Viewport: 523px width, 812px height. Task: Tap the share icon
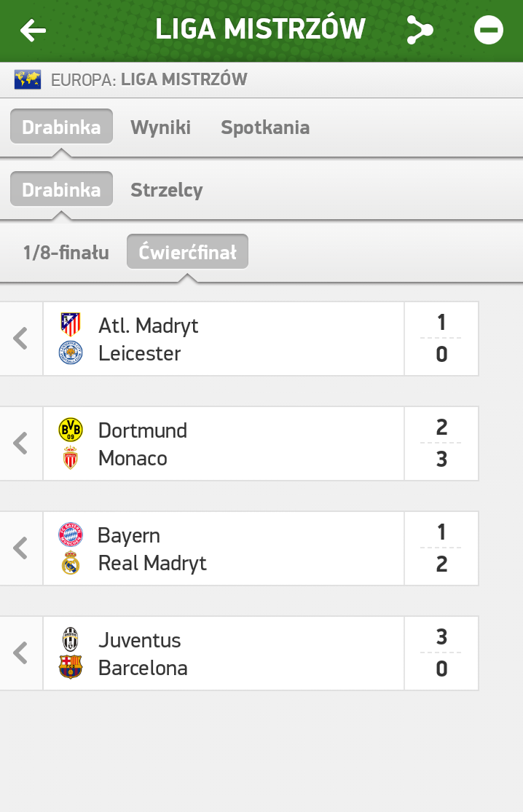(x=419, y=30)
